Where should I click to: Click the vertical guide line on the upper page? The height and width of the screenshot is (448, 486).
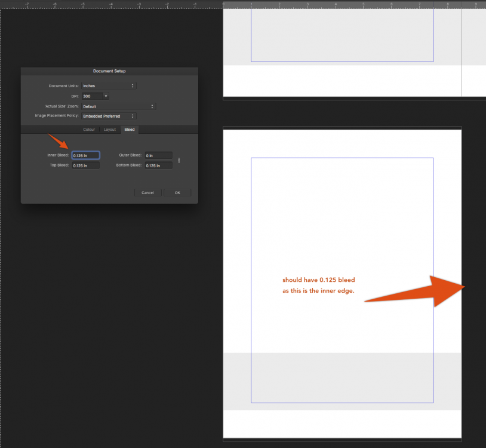point(462,48)
